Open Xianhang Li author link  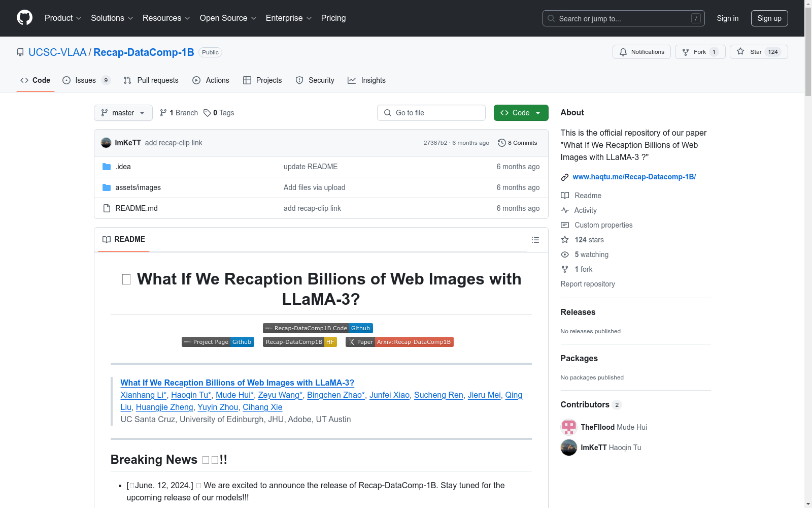[x=144, y=395]
